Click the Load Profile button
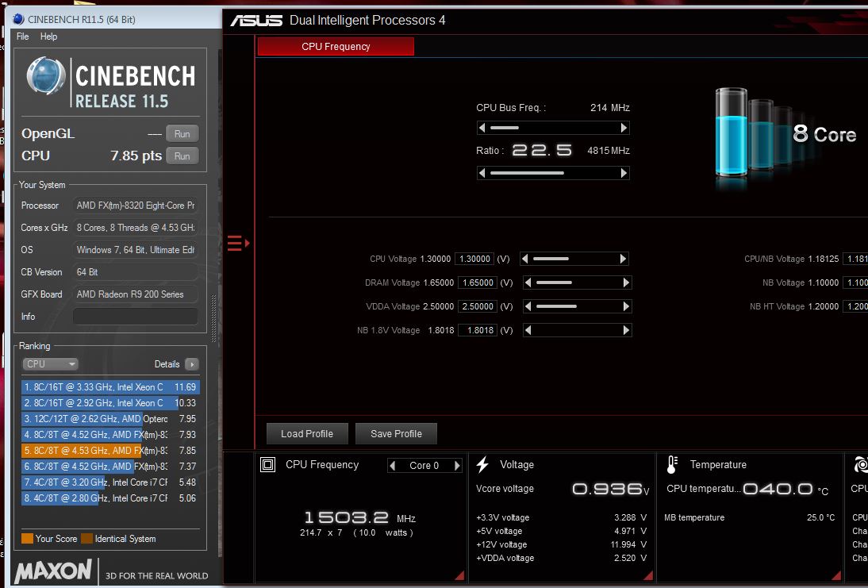Viewport: 868px width, 588px height. tap(307, 433)
